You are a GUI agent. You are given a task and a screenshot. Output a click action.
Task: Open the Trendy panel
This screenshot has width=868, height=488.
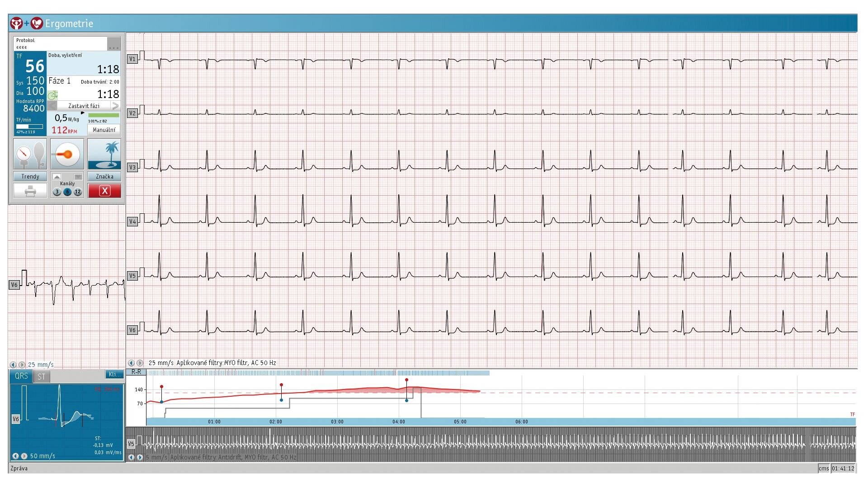[30, 176]
